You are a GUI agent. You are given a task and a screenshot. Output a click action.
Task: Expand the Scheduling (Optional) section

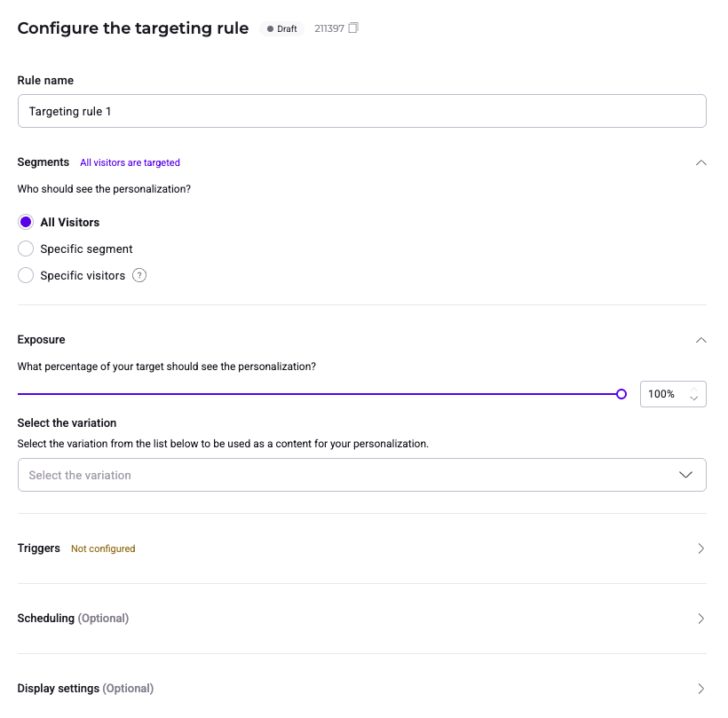coord(700,619)
